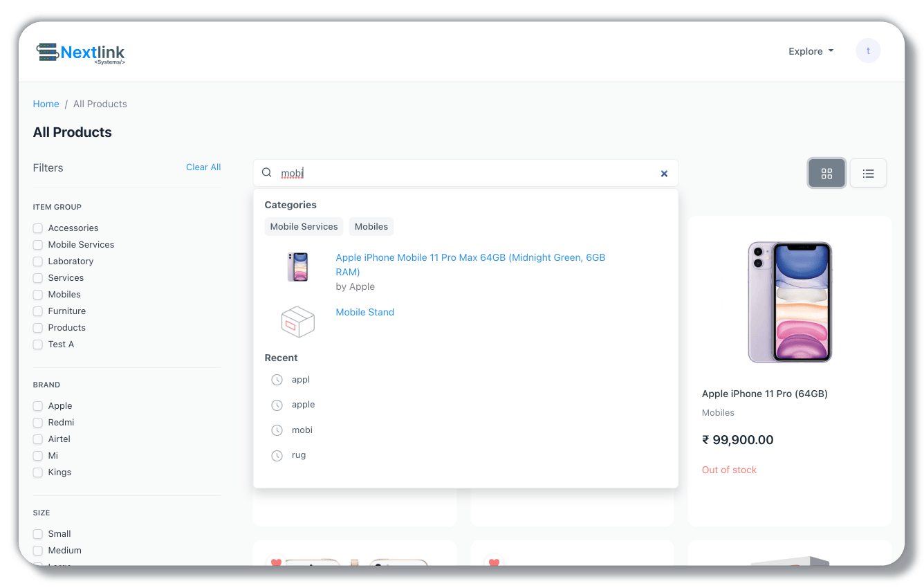Image resolution: width=924 pixels, height=588 pixels.
Task: Click the search magnifier icon
Action: (266, 173)
